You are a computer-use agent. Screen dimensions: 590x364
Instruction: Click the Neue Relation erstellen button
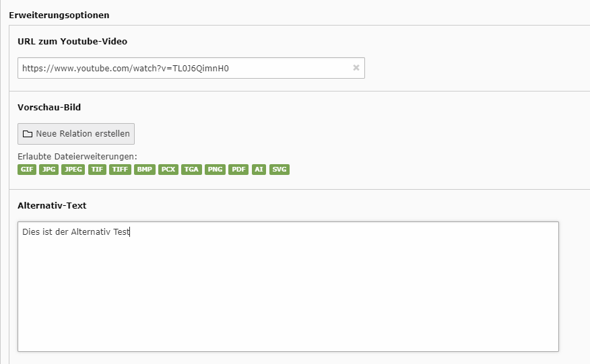tap(76, 134)
